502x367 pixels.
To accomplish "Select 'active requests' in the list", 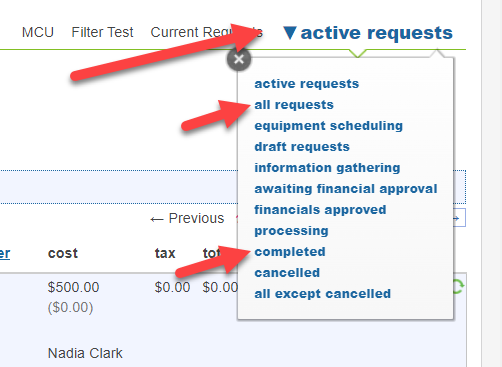I will click(307, 84).
